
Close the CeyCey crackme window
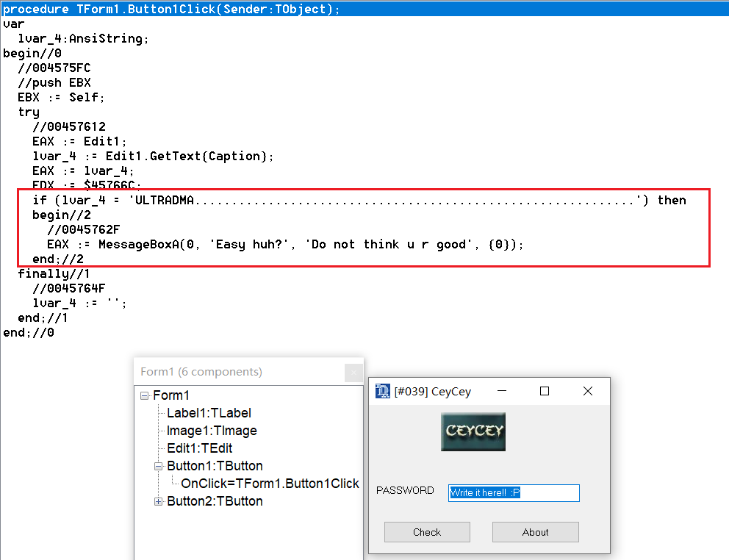pos(587,391)
